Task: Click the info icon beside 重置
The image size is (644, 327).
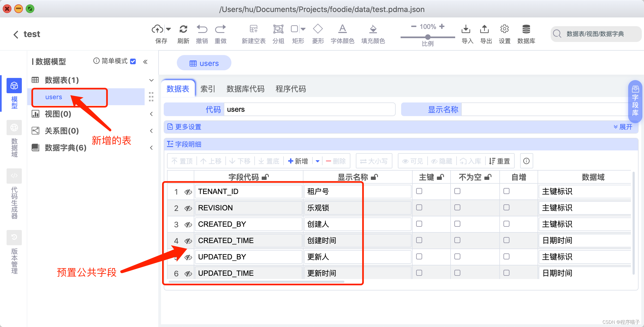Action: (x=526, y=161)
